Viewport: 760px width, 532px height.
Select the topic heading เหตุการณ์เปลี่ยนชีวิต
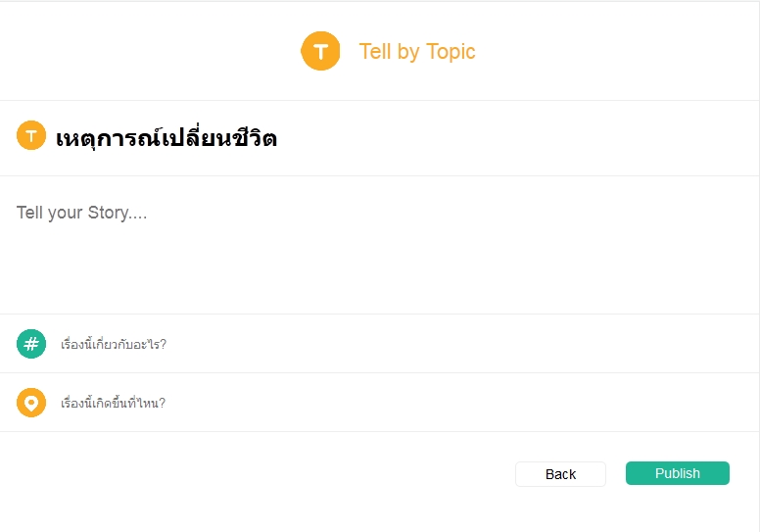click(x=166, y=138)
